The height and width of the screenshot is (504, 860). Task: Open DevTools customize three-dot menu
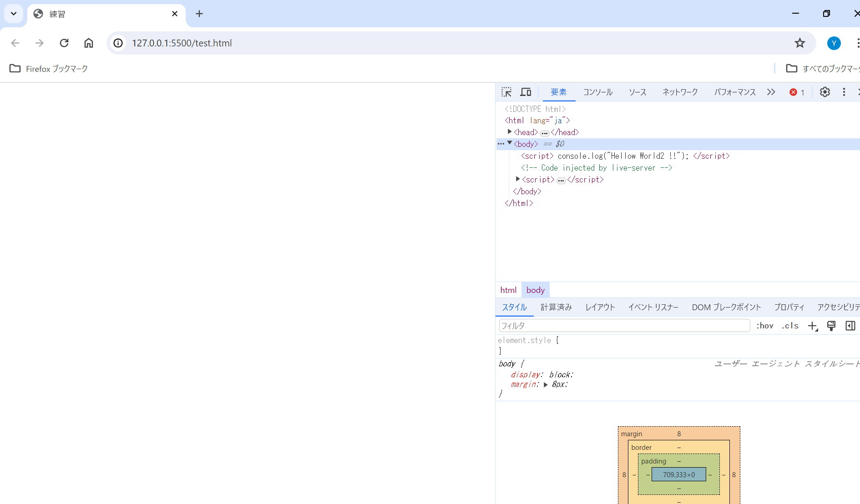844,92
